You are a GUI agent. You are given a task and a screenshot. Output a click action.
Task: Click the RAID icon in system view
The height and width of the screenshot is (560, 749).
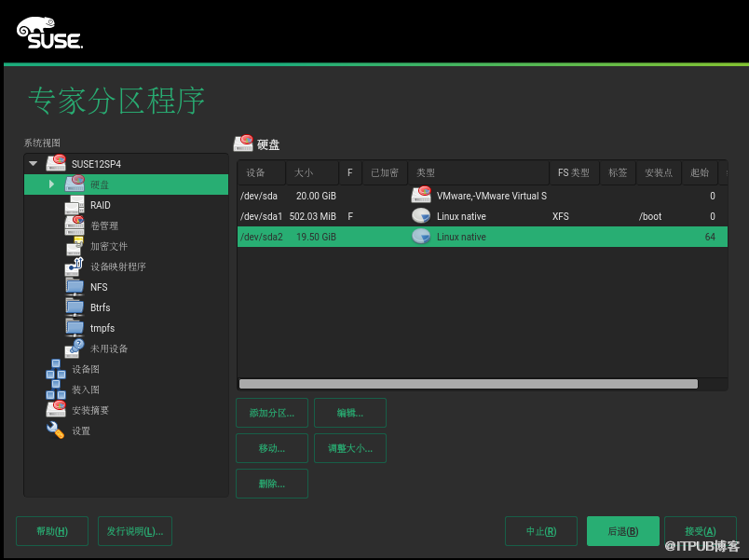(x=75, y=205)
